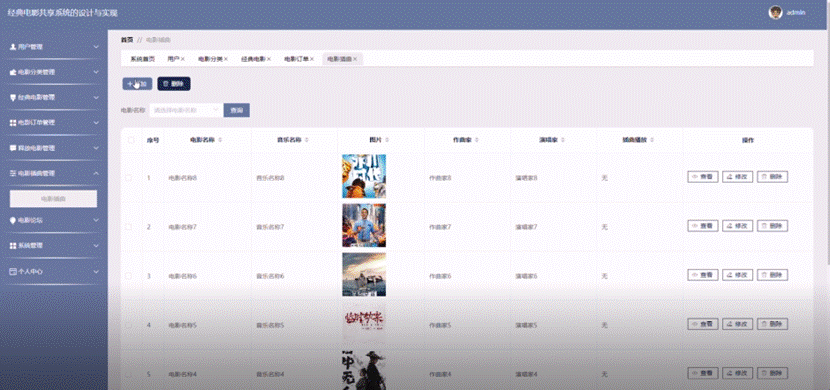Switch to the 电影订单 tab
The image size is (830, 390).
[x=296, y=59]
